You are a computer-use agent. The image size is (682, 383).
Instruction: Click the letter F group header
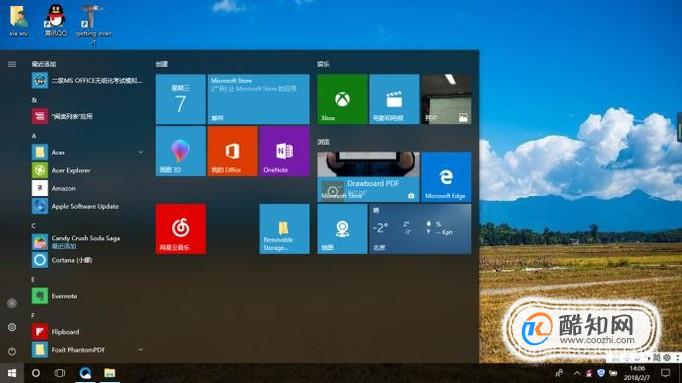[x=33, y=315]
